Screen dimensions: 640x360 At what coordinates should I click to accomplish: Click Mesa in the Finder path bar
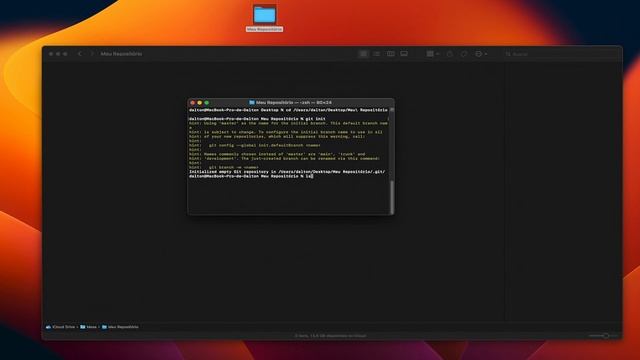pos(89,327)
